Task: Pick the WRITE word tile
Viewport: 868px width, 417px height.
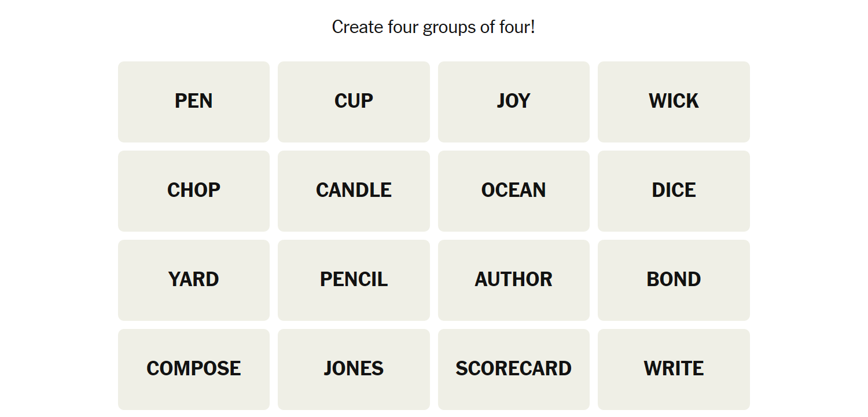Action: tap(674, 370)
